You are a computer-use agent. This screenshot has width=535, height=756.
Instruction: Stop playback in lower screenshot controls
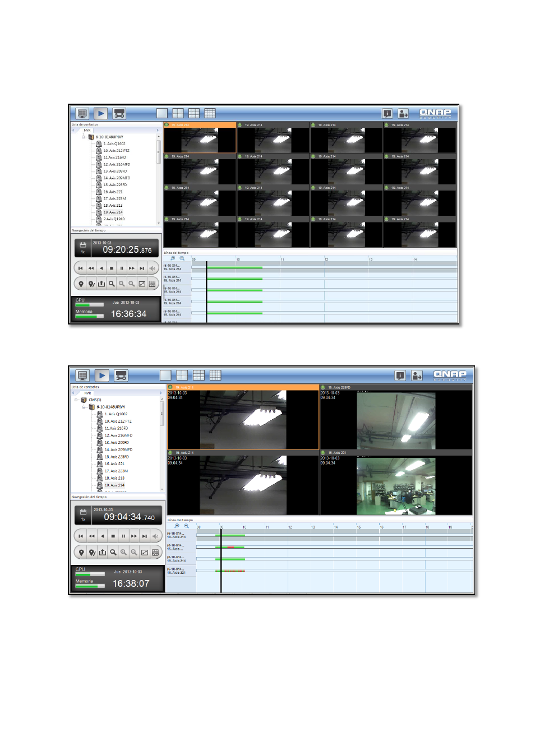coord(113,536)
